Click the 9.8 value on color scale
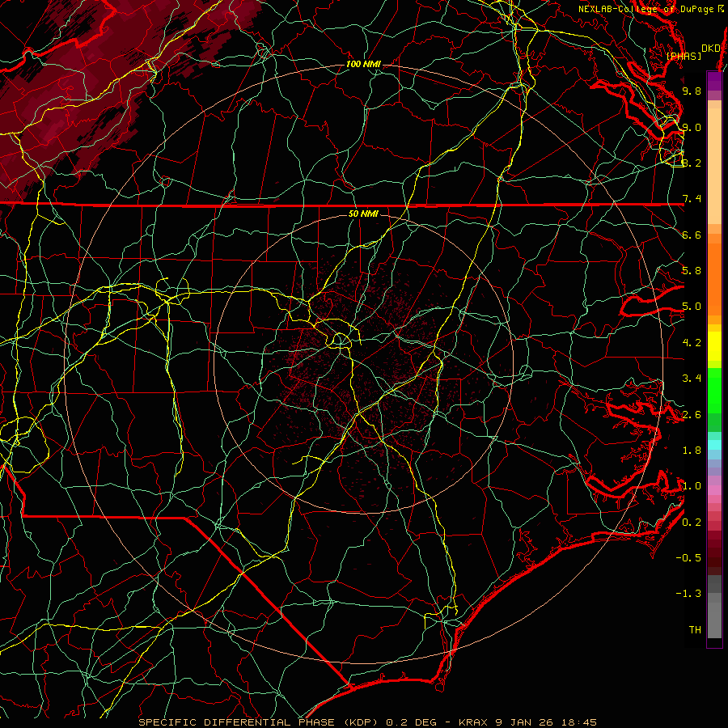This screenshot has height=728, width=728. (692, 91)
